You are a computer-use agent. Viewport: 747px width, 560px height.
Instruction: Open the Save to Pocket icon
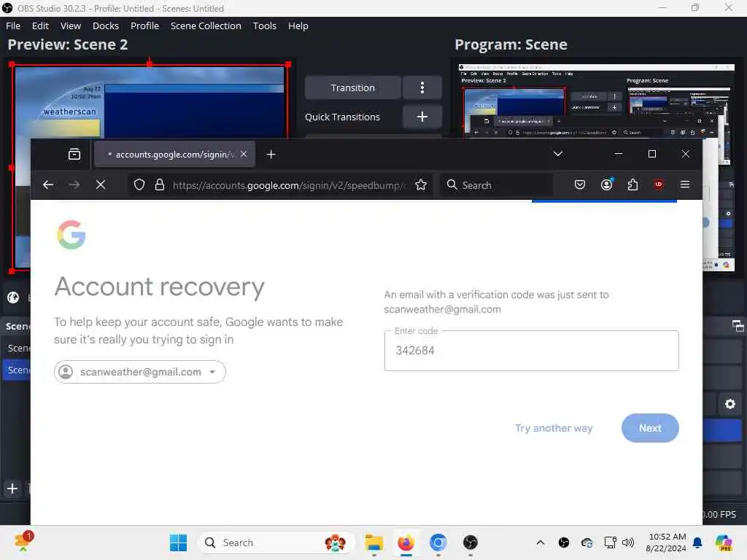click(580, 184)
